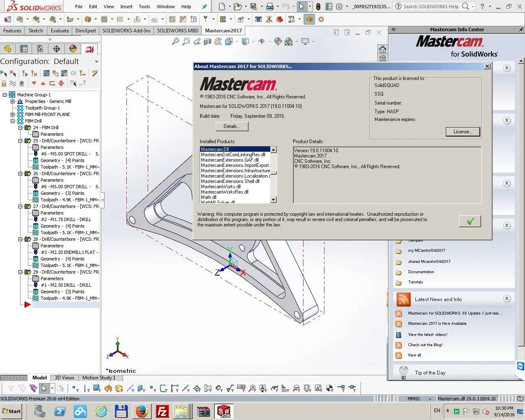This screenshot has width=525, height=420.
Task: Click the Details... button
Action: pyautogui.click(x=232, y=126)
